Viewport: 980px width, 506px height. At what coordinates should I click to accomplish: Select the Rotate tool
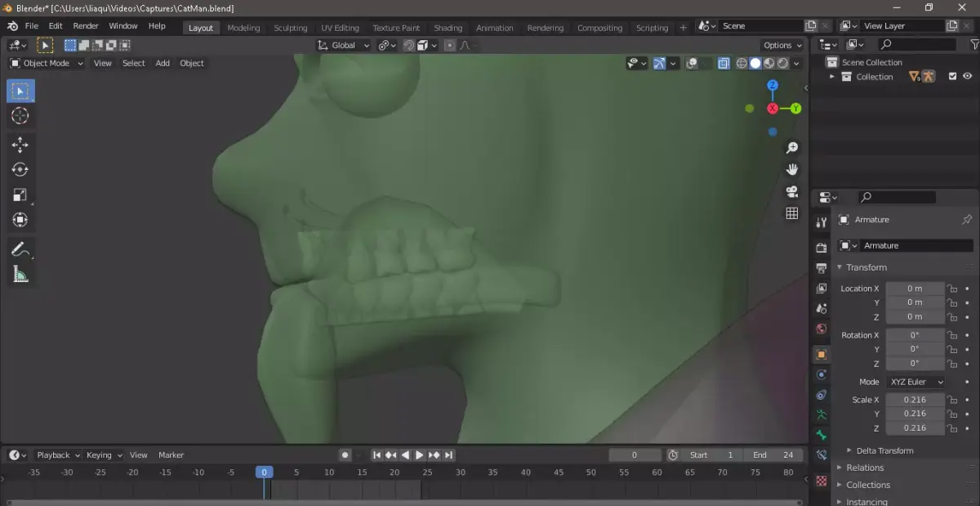20,169
